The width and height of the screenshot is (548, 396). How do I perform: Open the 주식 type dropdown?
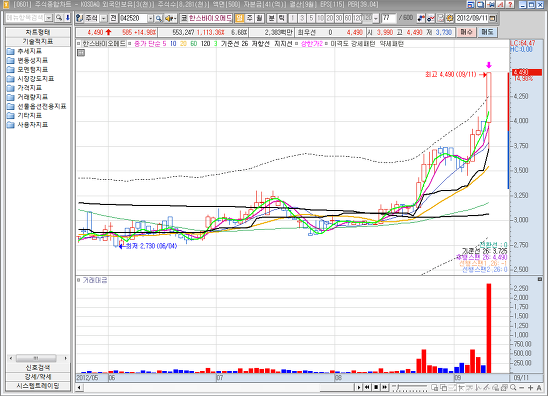[x=104, y=18]
